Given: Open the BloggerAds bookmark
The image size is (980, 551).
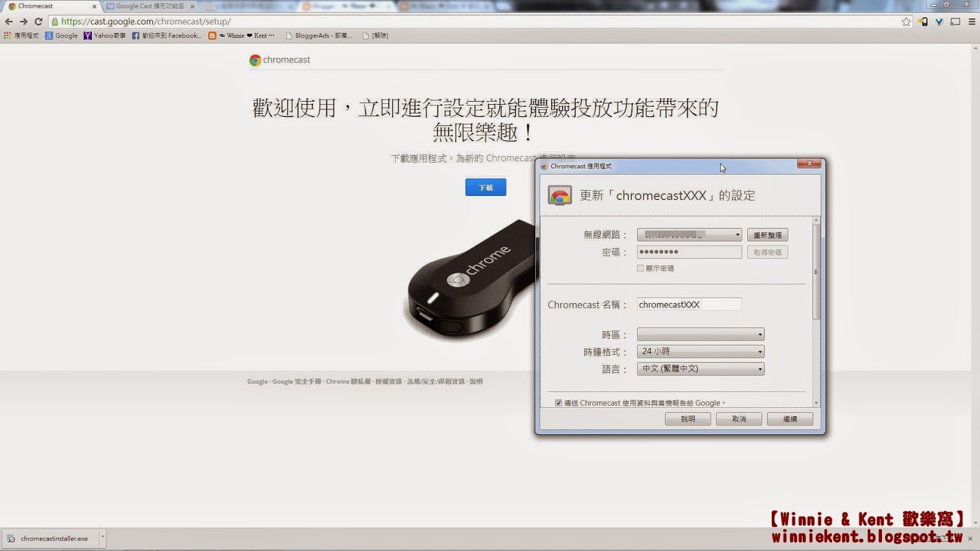Looking at the screenshot, I should pyautogui.click(x=318, y=36).
